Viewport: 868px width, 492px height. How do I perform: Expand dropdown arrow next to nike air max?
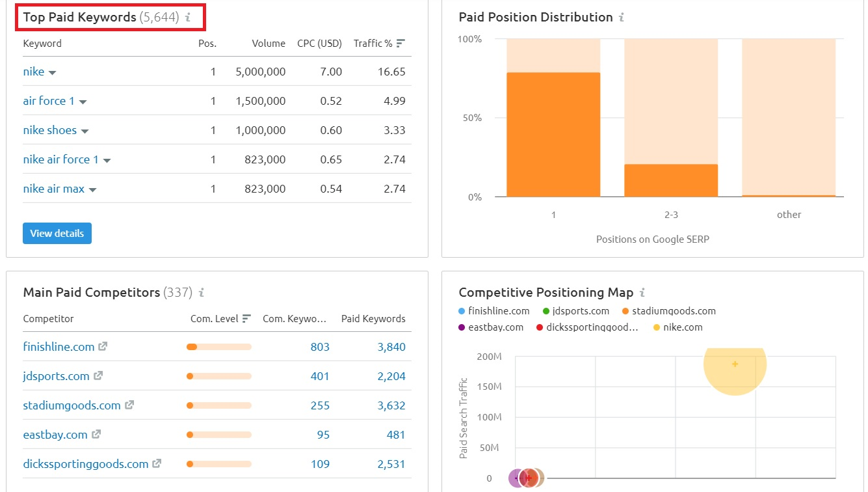coord(92,190)
